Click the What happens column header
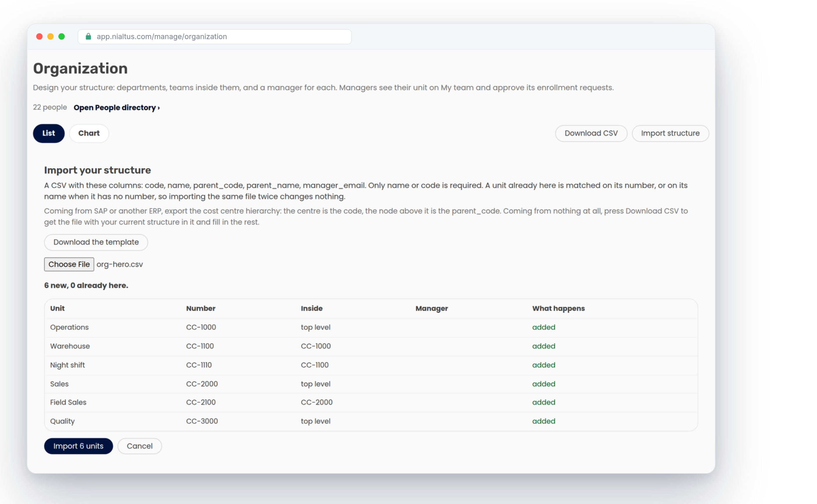817x504 pixels. 558,308
